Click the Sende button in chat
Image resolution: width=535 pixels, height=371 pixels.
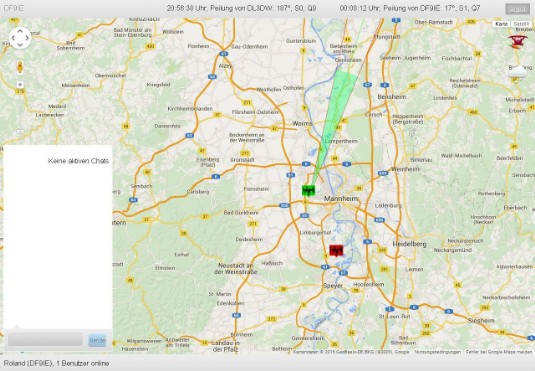tap(97, 340)
